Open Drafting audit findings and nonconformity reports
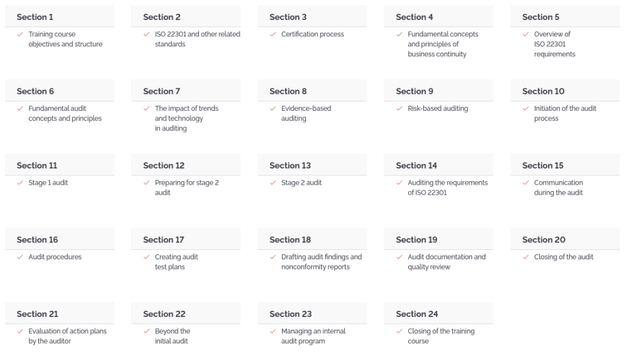Screen dimensions: 627x364 click(322, 262)
